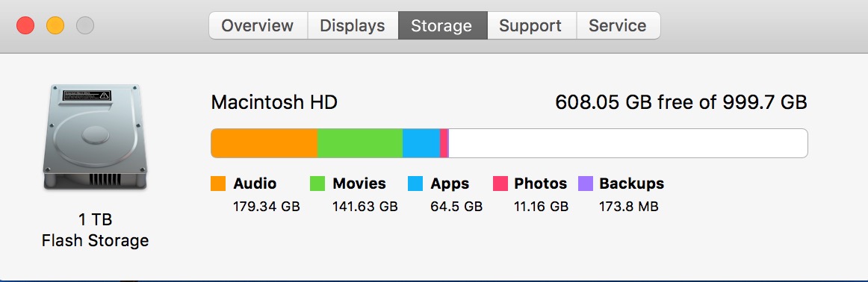Minimize the window with the yellow button
The image size is (868, 282).
click(x=55, y=25)
